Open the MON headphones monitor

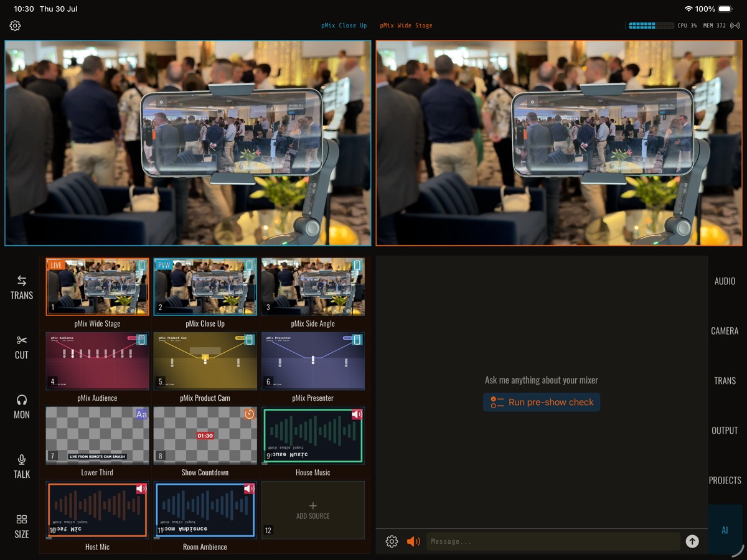[22, 400]
